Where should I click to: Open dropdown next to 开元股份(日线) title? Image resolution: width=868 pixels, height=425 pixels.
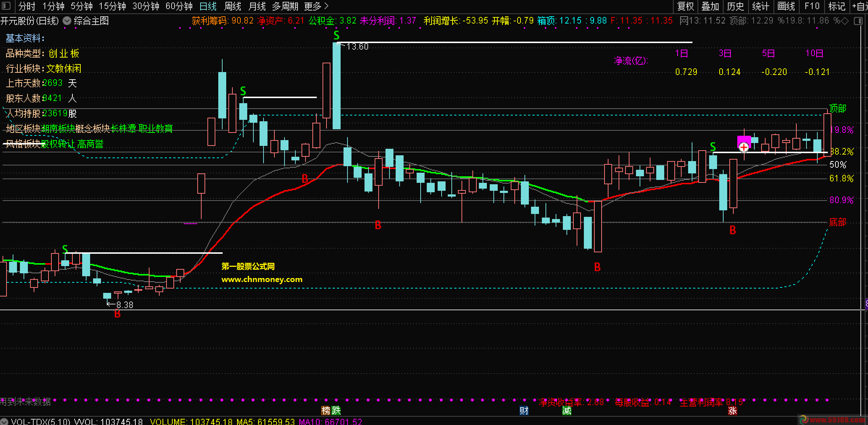coord(67,21)
